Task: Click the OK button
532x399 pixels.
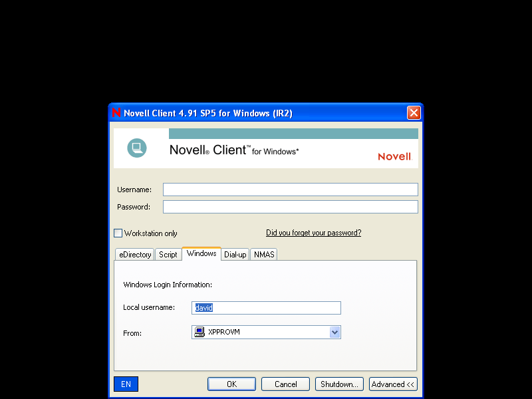Action: coord(231,384)
